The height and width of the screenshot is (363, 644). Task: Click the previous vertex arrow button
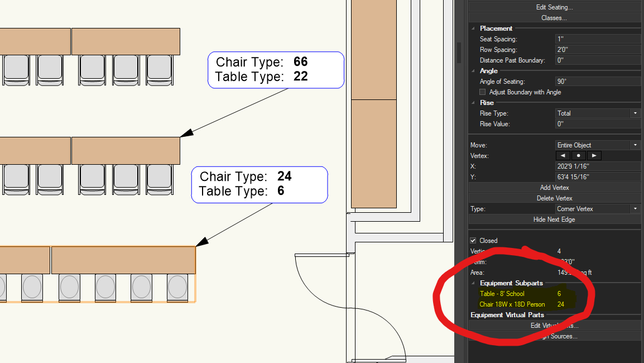562,155
